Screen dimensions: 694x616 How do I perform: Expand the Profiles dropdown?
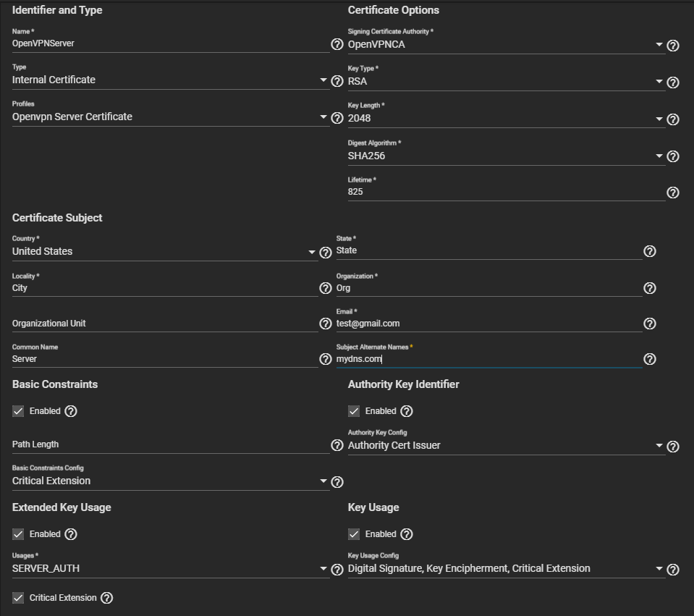(170, 117)
